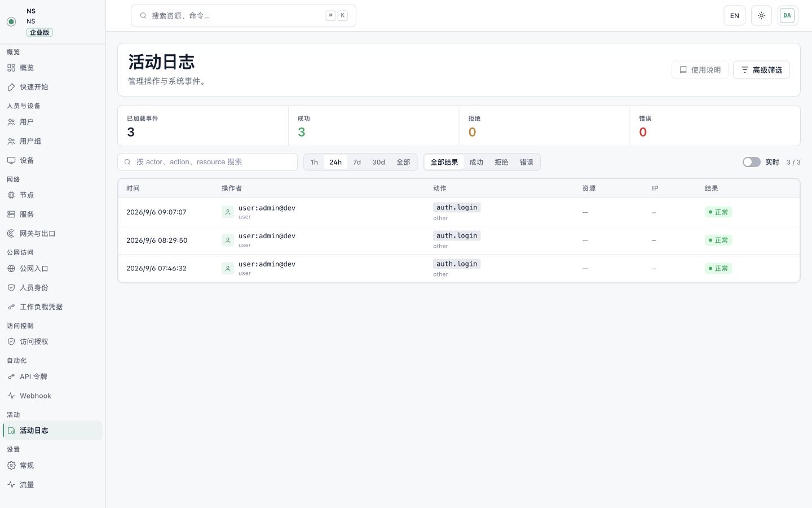Navigate to 节点 nodes

click(x=52, y=195)
